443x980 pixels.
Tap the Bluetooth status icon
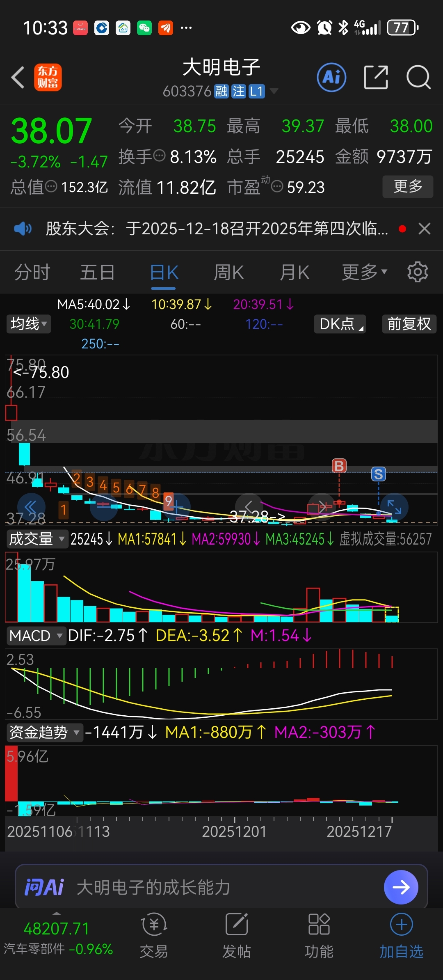click(x=343, y=28)
